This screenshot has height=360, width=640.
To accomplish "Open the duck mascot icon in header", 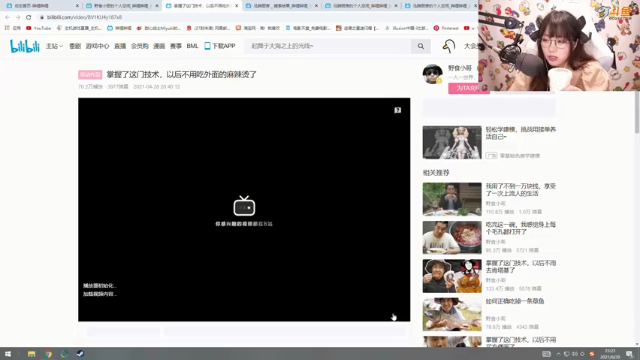I will click(x=449, y=46).
